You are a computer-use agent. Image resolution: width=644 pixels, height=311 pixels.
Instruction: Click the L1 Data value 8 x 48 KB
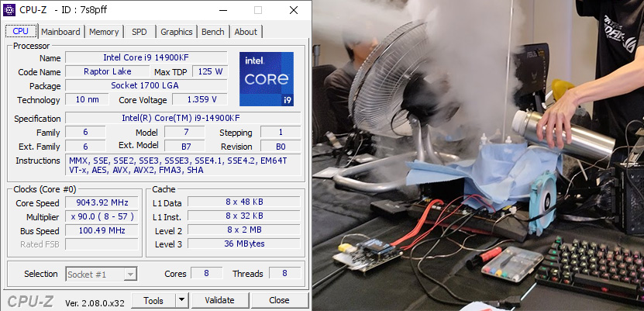[x=244, y=202]
